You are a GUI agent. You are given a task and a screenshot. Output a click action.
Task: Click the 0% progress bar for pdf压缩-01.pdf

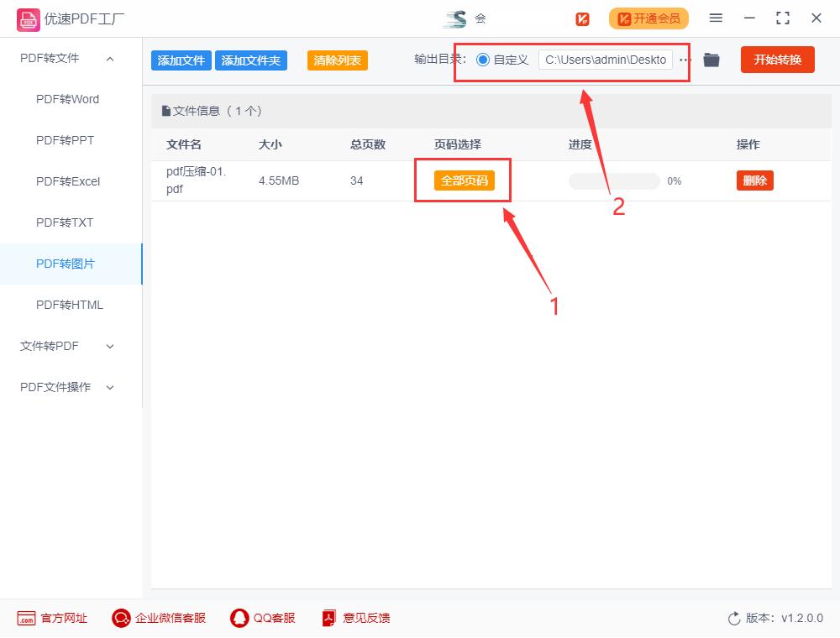click(613, 180)
